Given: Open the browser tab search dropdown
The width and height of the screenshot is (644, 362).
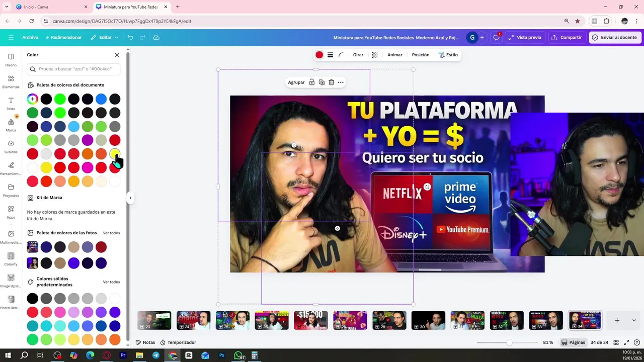Looking at the screenshot, I should click(x=7, y=7).
